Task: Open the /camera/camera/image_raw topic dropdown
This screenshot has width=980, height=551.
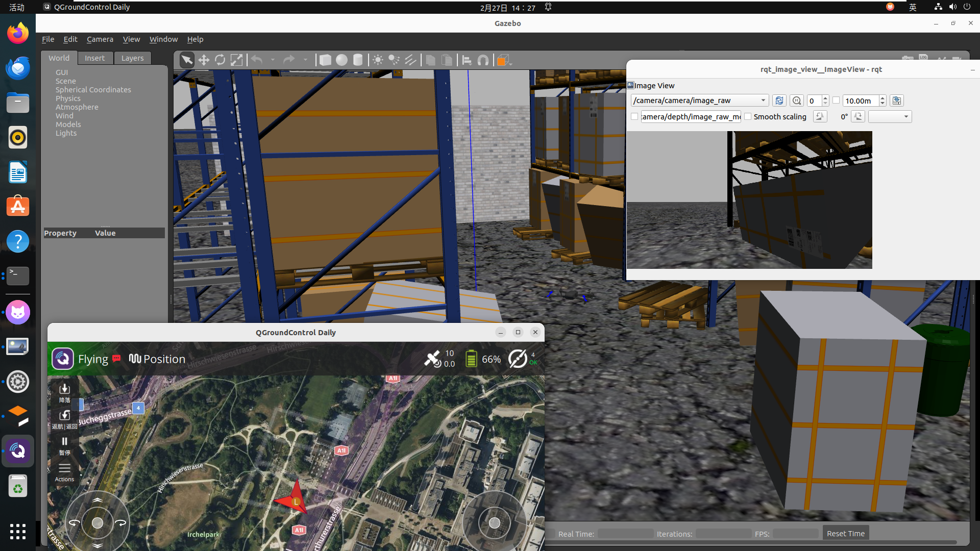Action: point(699,101)
